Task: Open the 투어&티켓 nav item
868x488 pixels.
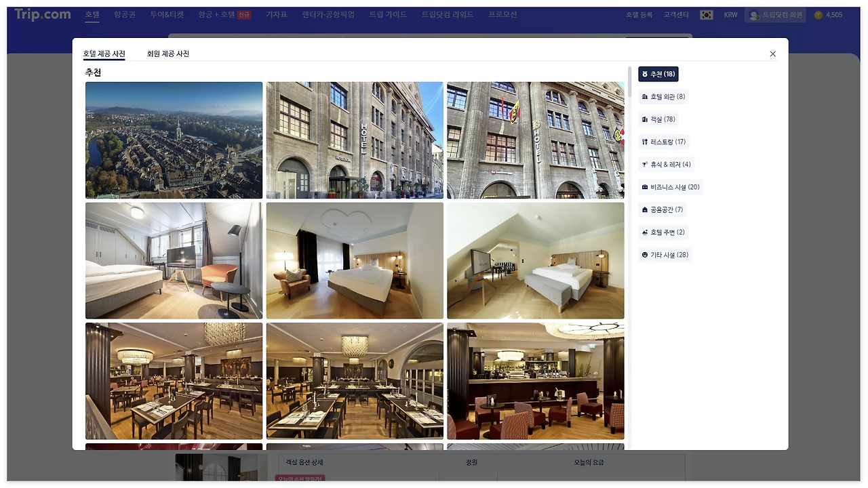Action: (167, 15)
